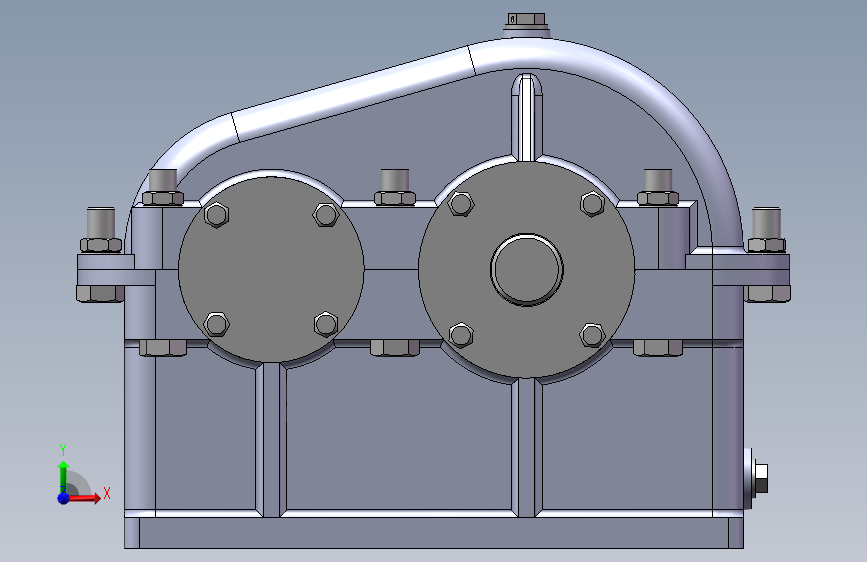
Task: Click the red X axis arrow of triad
Action: (x=86, y=498)
